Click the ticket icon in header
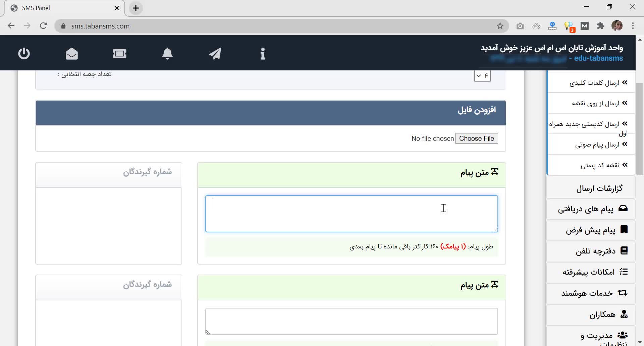This screenshot has width=644, height=346. [119, 54]
